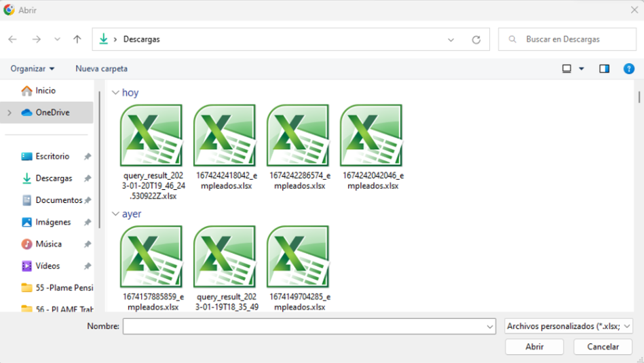Create a Nueva carpeta
The height and width of the screenshot is (363, 644).
tap(101, 69)
